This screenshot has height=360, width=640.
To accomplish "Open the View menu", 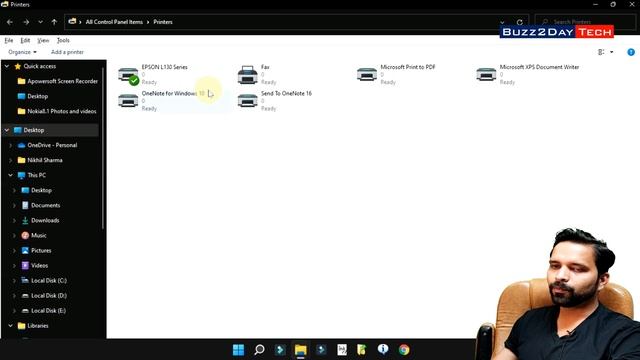I will tap(43, 40).
